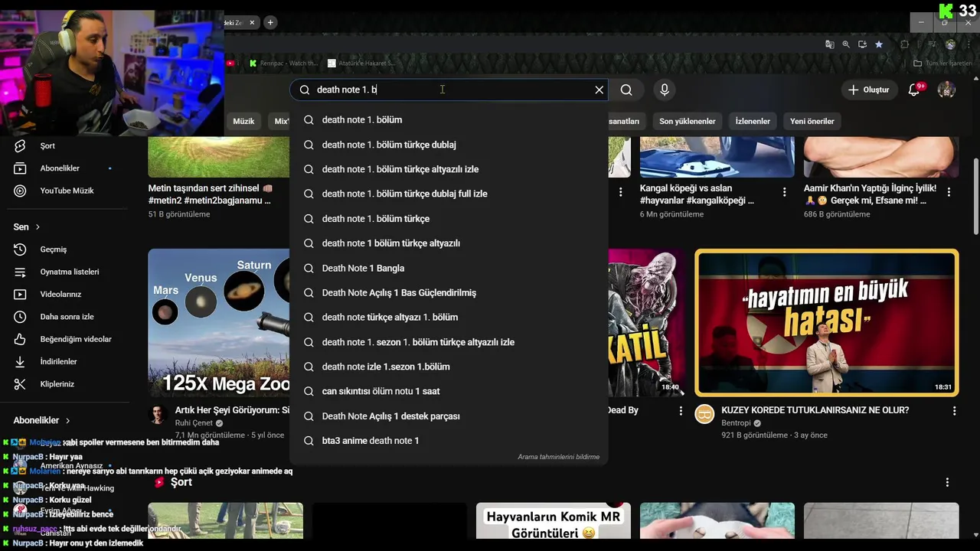Open Şort in the sidebar
Image resolution: width=980 pixels, height=551 pixels.
(47, 145)
